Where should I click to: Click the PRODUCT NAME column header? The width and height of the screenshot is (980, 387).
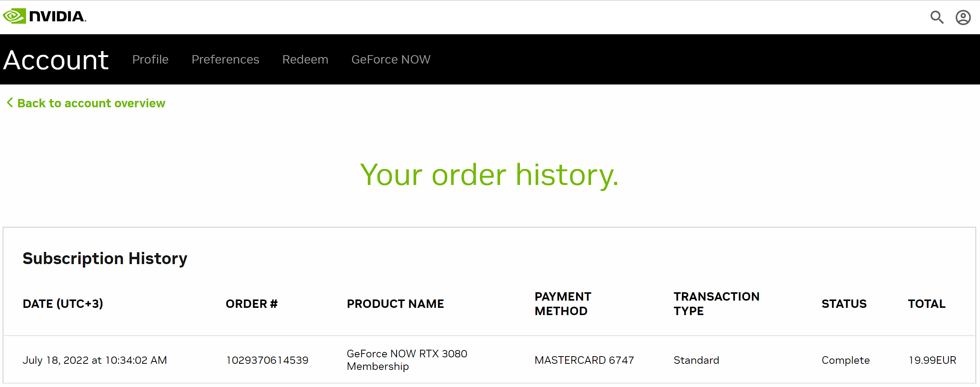point(395,304)
